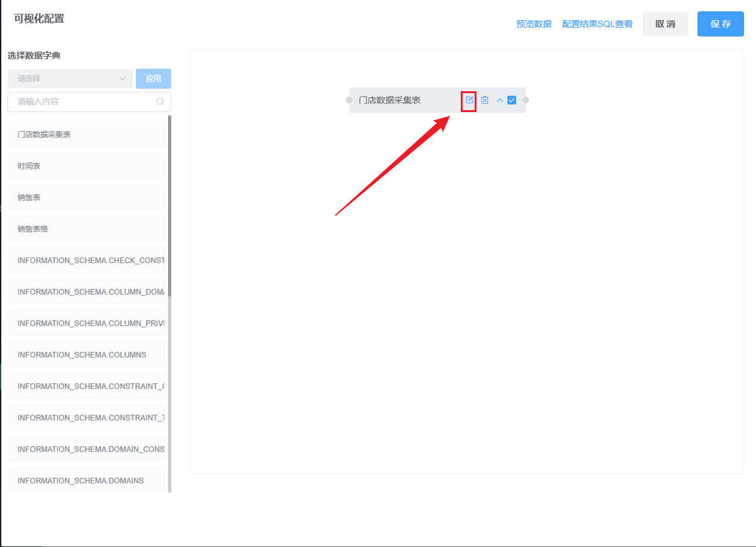This screenshot has height=547, width=756.
Task: Click the 保存 button
Action: [x=721, y=24]
